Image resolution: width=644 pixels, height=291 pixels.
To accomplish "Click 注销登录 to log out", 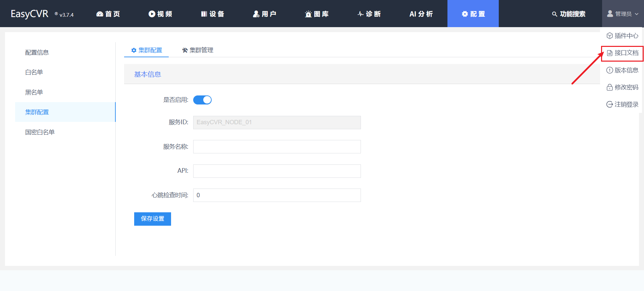I will click(x=623, y=104).
